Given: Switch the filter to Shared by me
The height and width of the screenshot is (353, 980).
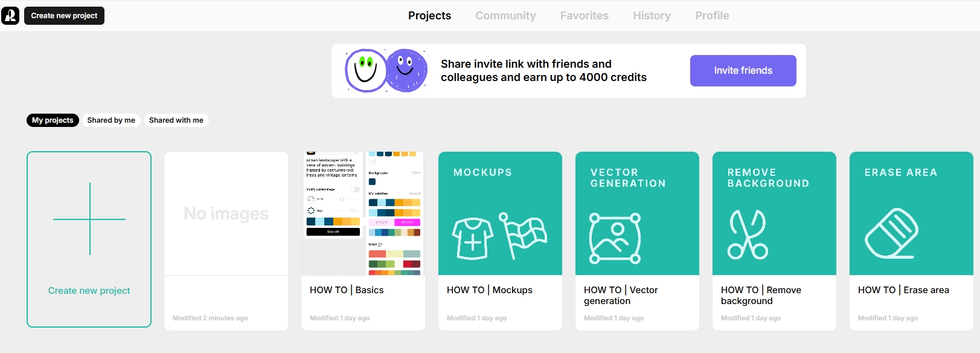Looking at the screenshot, I should coord(111,120).
